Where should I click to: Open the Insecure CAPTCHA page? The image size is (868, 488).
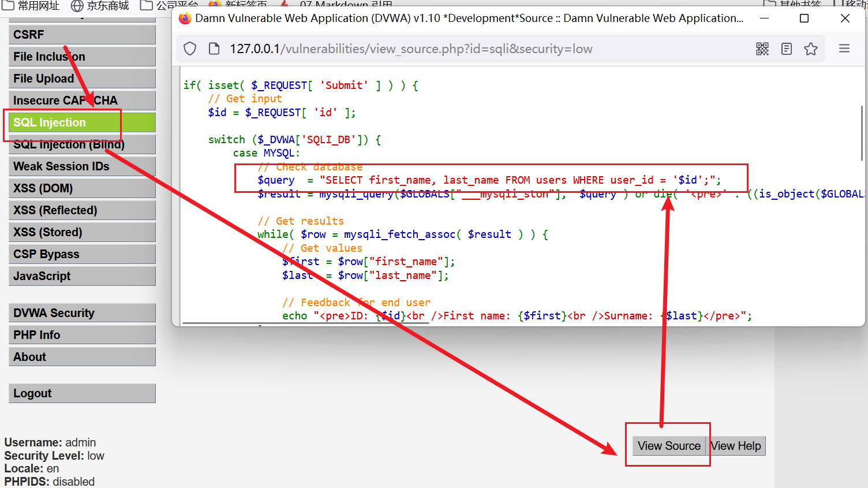(x=82, y=100)
